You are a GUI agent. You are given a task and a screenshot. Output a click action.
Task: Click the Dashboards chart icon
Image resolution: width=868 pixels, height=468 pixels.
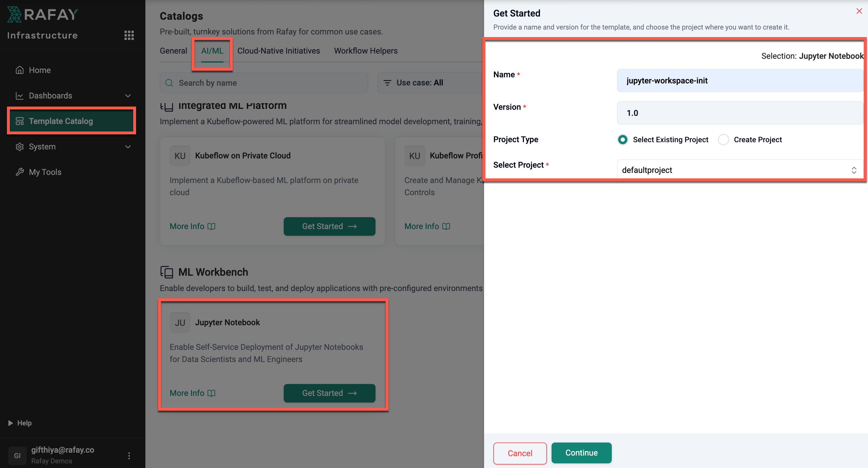tap(20, 96)
